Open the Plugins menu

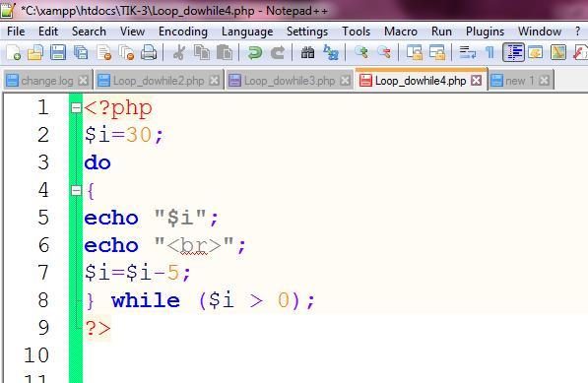pos(485,32)
